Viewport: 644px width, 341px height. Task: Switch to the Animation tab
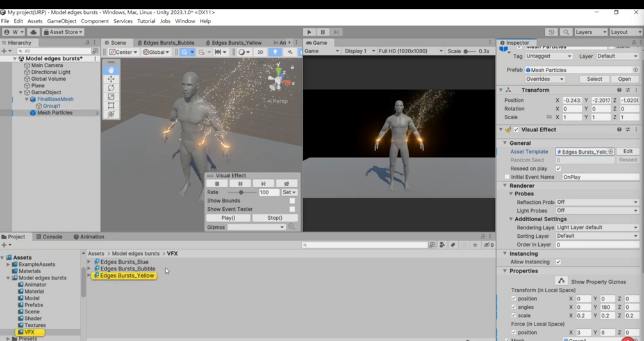click(88, 237)
